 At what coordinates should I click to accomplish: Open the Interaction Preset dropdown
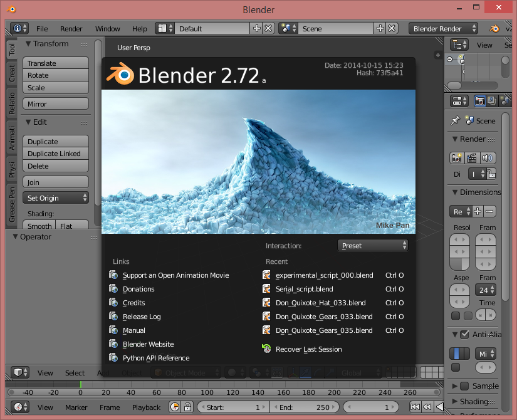pyautogui.click(x=373, y=246)
